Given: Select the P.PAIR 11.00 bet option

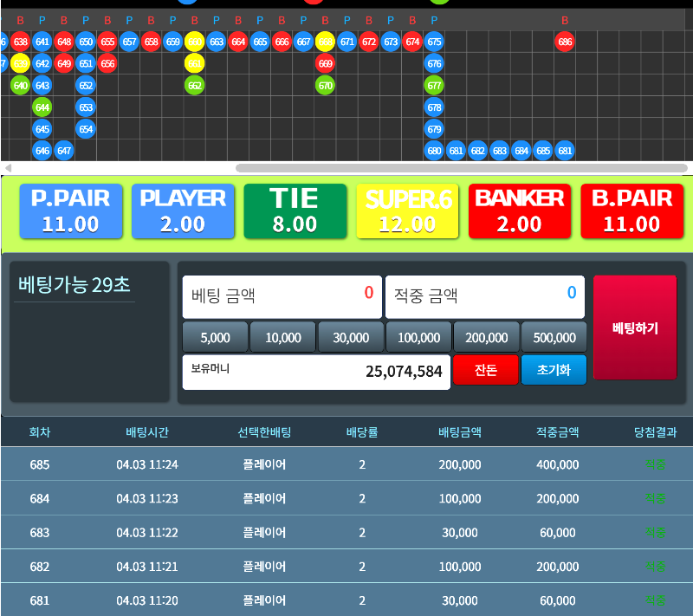Looking at the screenshot, I should point(70,211).
